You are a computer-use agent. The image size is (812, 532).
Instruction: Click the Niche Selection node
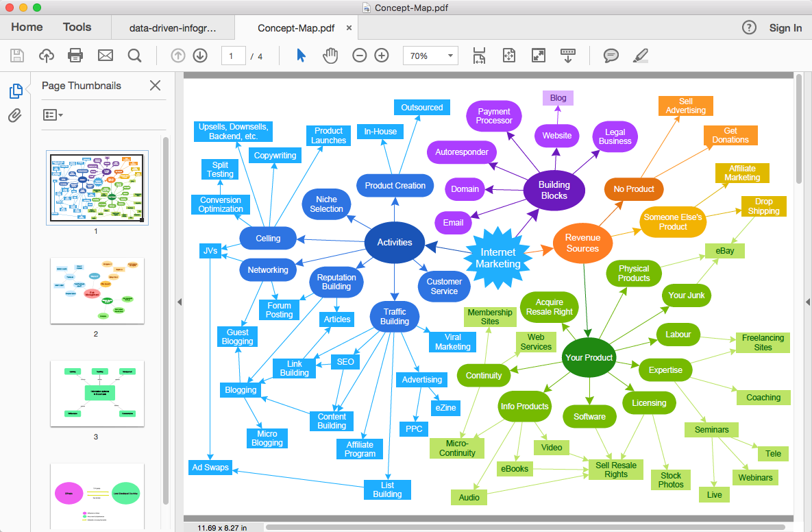pyautogui.click(x=326, y=204)
